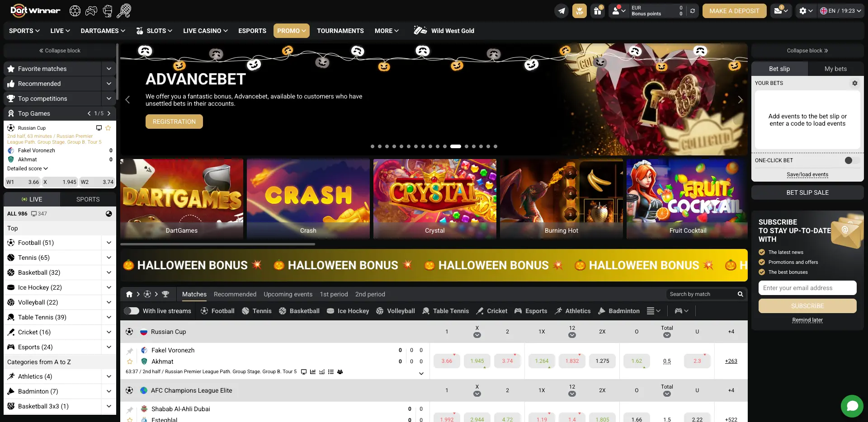The height and width of the screenshot is (422, 868).
Task: Click the email address input field
Action: coord(807,288)
